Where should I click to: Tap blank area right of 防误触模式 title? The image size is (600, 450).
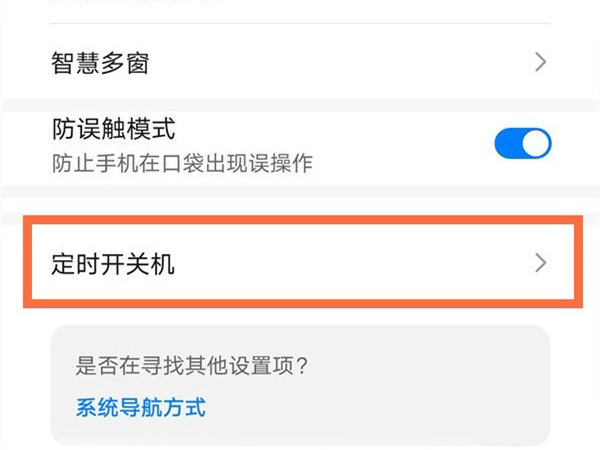point(330,130)
